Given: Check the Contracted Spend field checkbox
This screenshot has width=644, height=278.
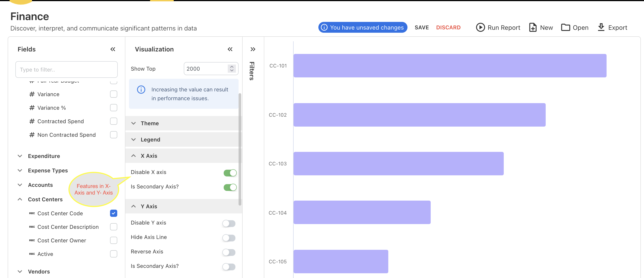Looking at the screenshot, I should pyautogui.click(x=113, y=121).
